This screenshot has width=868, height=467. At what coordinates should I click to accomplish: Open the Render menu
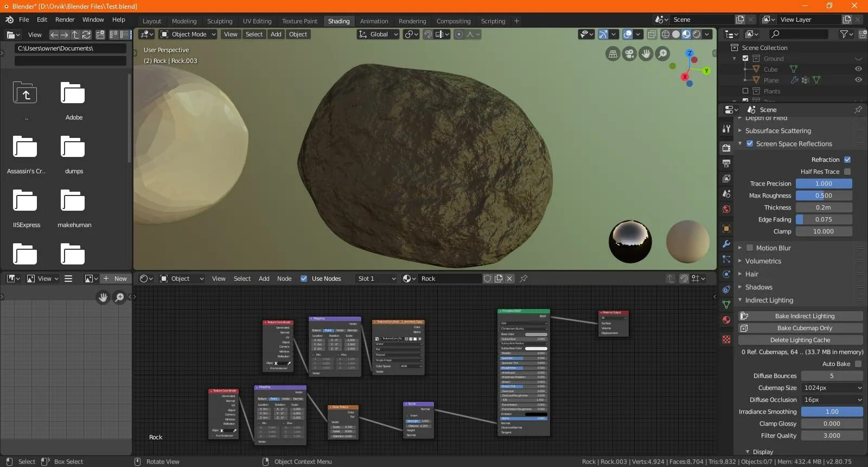[x=65, y=20]
